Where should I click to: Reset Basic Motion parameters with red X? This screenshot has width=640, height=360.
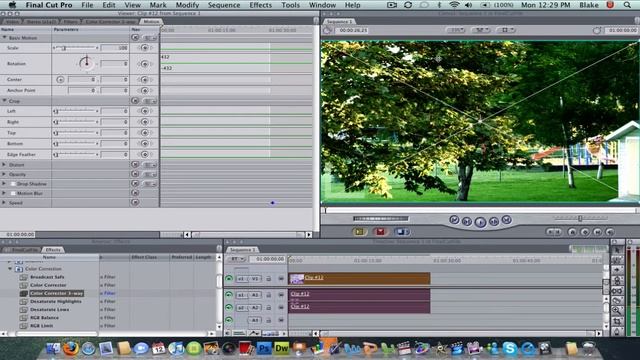135,37
